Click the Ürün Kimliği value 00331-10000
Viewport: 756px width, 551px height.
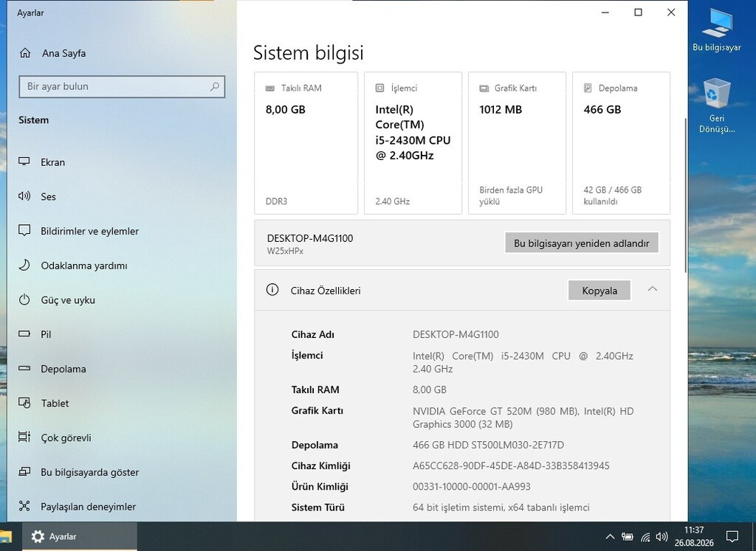pos(472,487)
